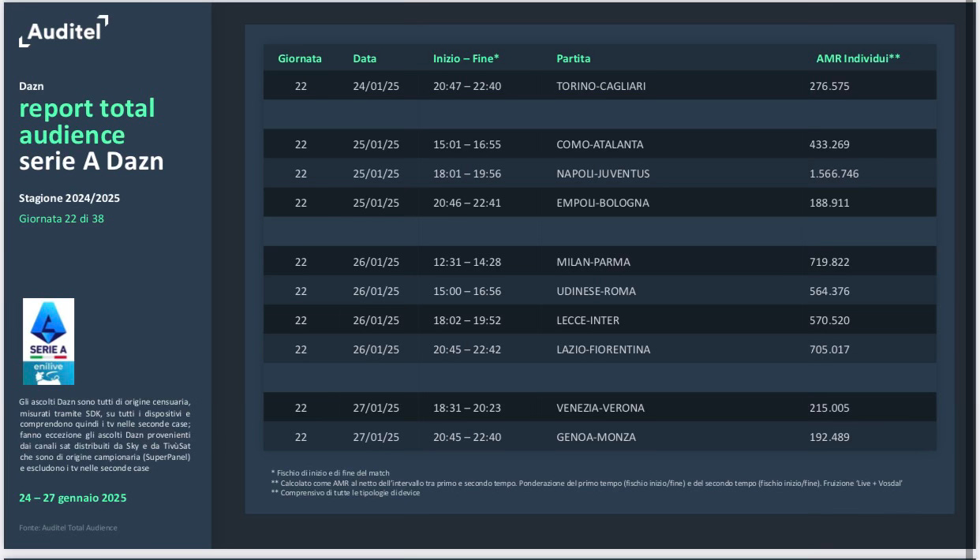Click the 'Comprensivo di tutte le tipologie' footnote
Viewport: 980px width, 560px height.
coord(345,492)
